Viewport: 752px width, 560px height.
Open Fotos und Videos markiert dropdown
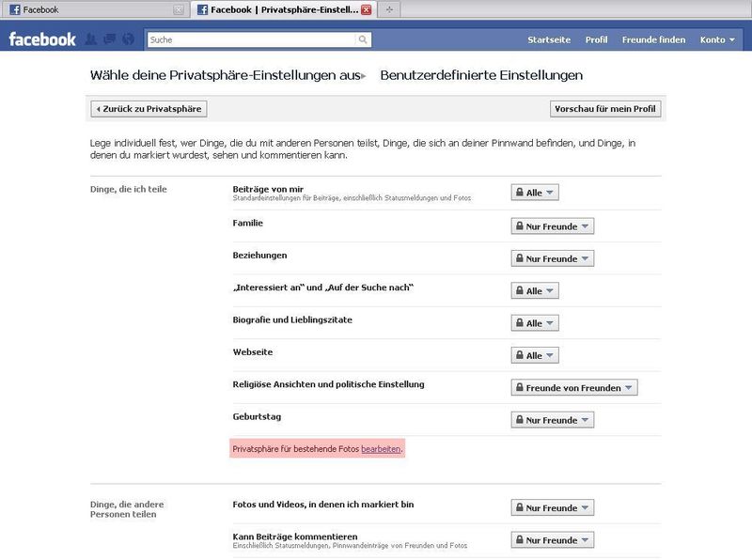click(x=553, y=507)
